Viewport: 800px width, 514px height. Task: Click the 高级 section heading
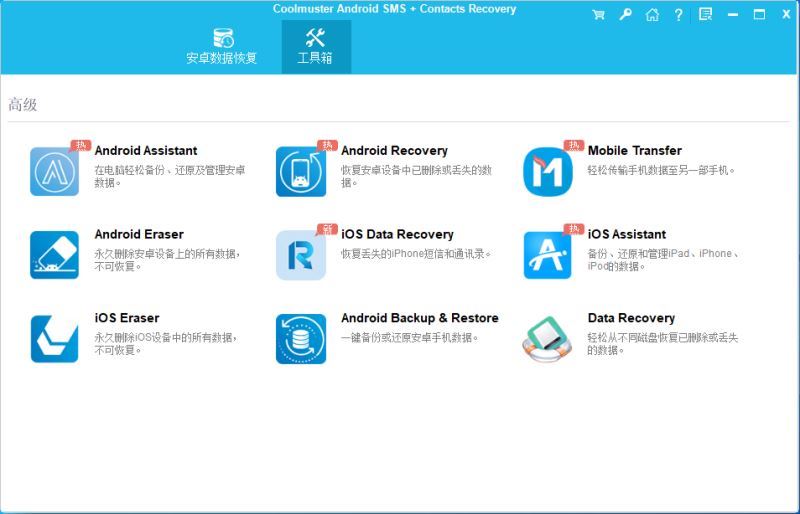23,105
